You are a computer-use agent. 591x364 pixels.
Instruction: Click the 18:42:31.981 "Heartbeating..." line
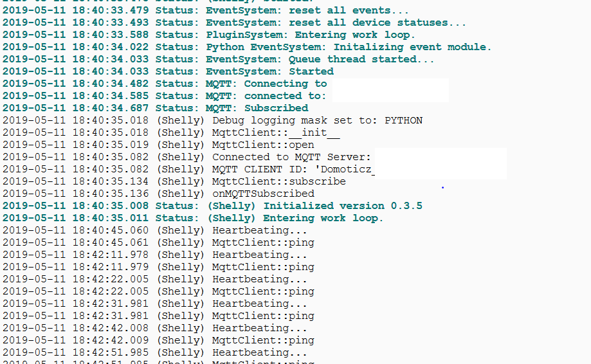(x=155, y=304)
